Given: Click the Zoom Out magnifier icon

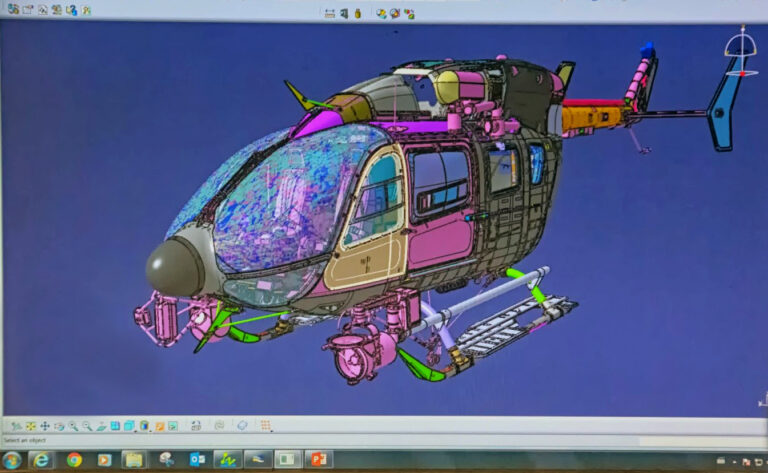Looking at the screenshot, I should coord(87,426).
